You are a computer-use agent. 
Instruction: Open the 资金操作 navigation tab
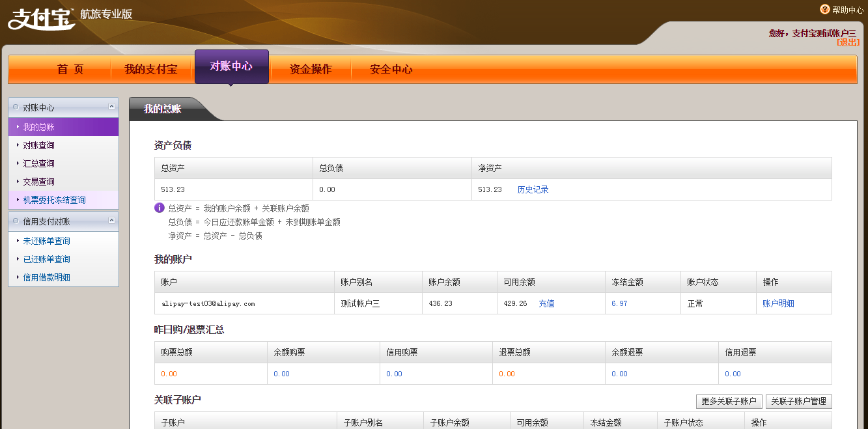[x=311, y=70]
